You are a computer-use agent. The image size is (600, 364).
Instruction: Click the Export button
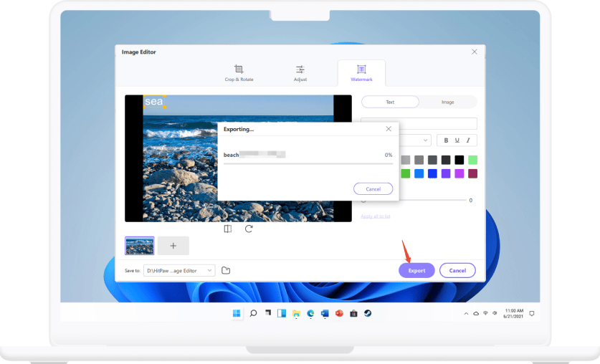pyautogui.click(x=416, y=270)
